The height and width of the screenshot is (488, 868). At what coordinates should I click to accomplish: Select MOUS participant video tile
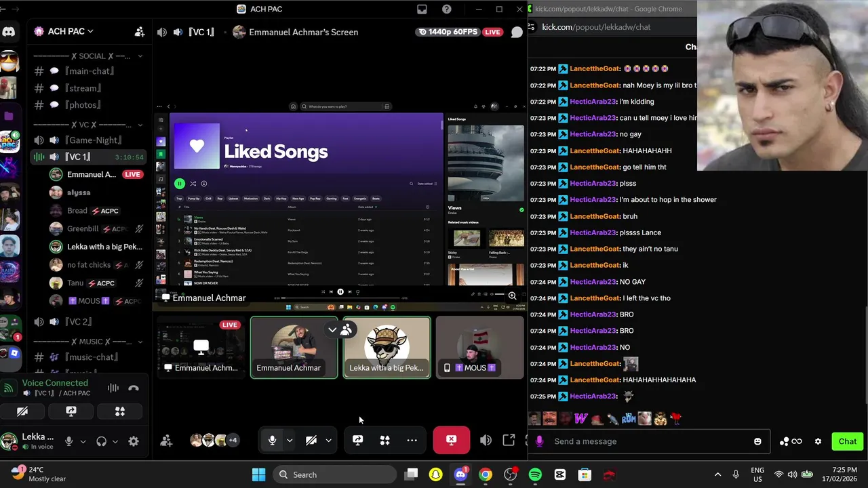[480, 348]
